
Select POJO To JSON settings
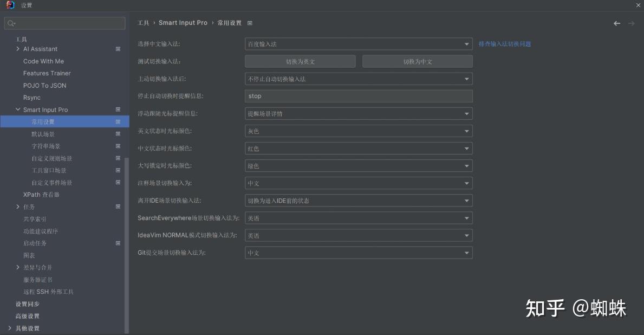(x=45, y=86)
